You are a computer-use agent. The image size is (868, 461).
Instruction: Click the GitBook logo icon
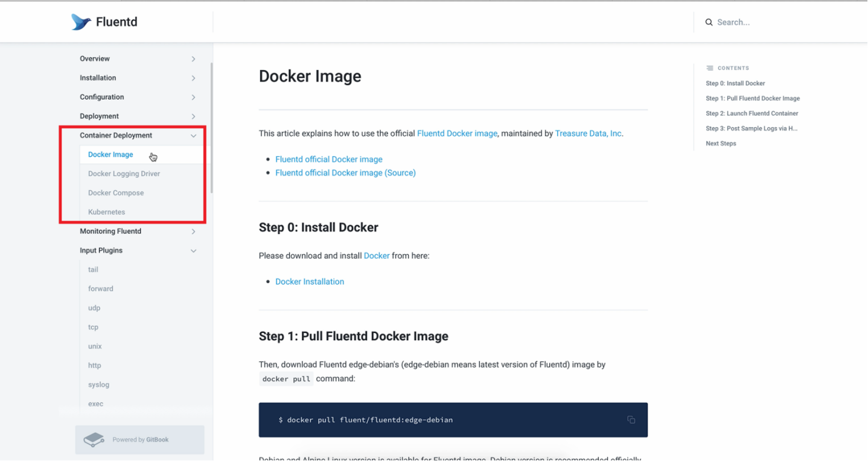(94, 439)
